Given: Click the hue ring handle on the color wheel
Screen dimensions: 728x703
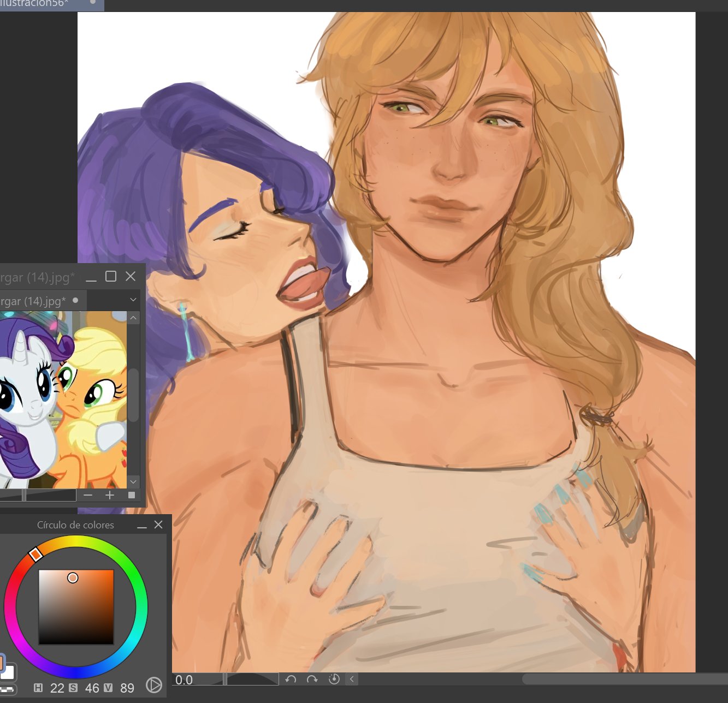Looking at the screenshot, I should (35, 555).
